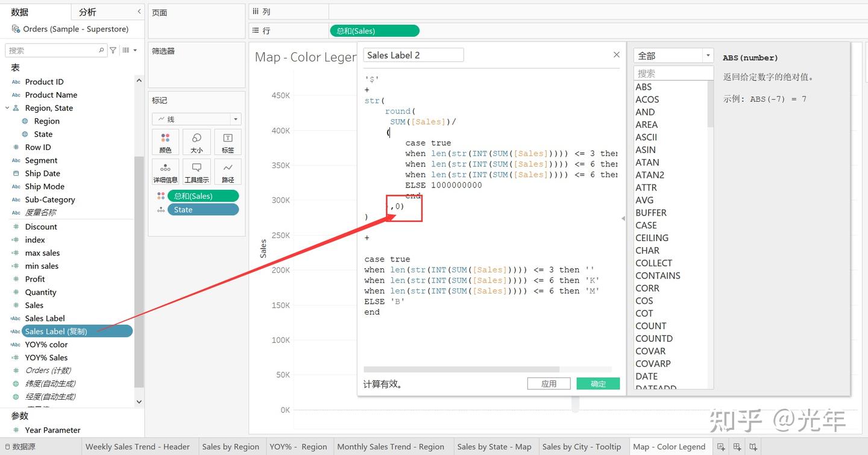
Task: Click the calendar icon of Ship Date
Action: coord(16,174)
